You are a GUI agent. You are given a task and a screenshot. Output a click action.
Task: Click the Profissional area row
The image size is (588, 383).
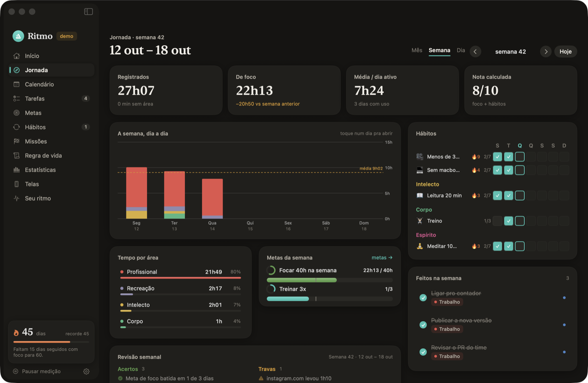pyautogui.click(x=180, y=273)
